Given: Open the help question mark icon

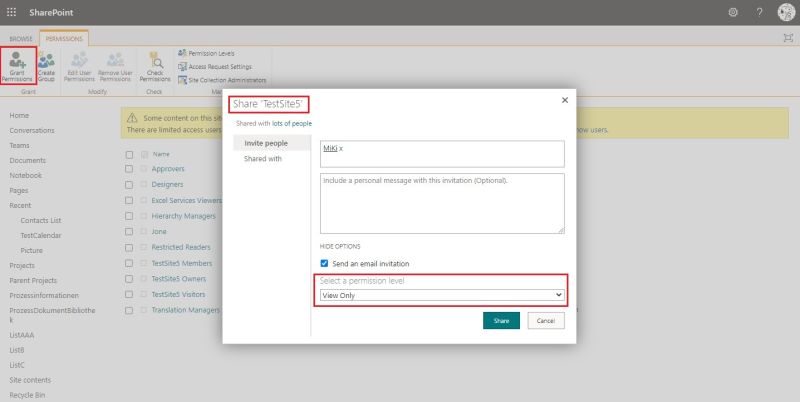Looking at the screenshot, I should click(x=759, y=12).
